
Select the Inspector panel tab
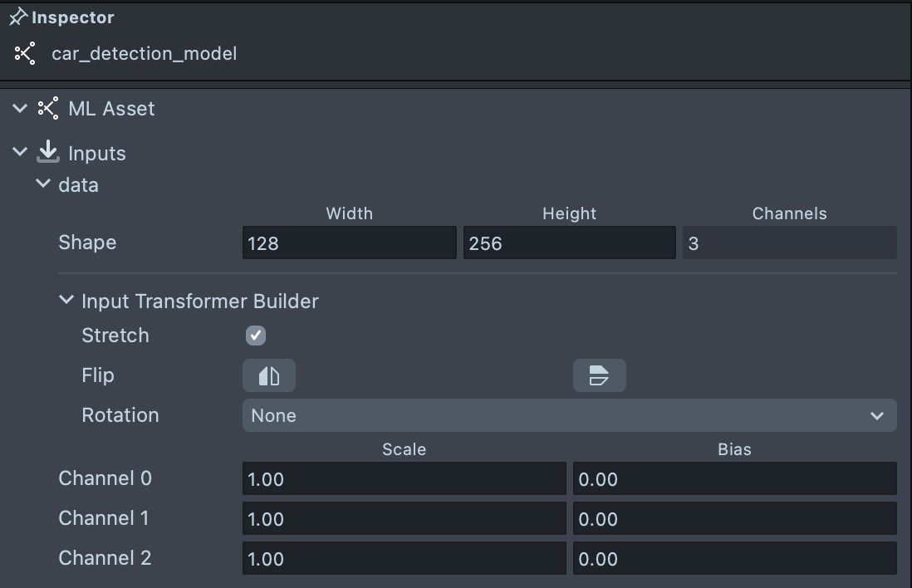click(72, 17)
